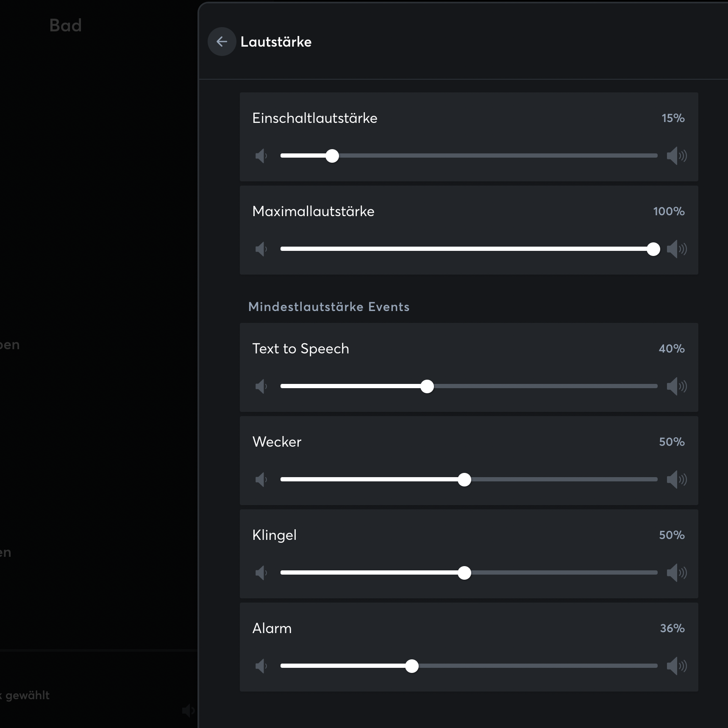Click low-volume icon for Klingel

pos(261,573)
